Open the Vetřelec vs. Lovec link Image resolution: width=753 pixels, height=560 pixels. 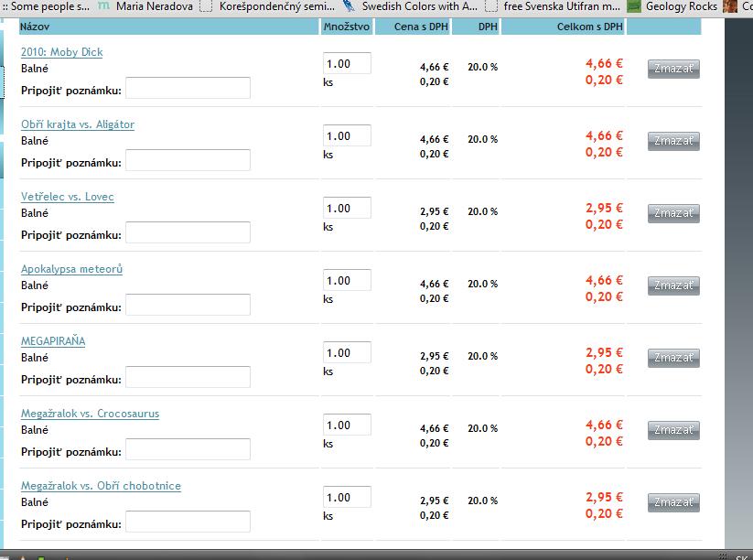67,197
